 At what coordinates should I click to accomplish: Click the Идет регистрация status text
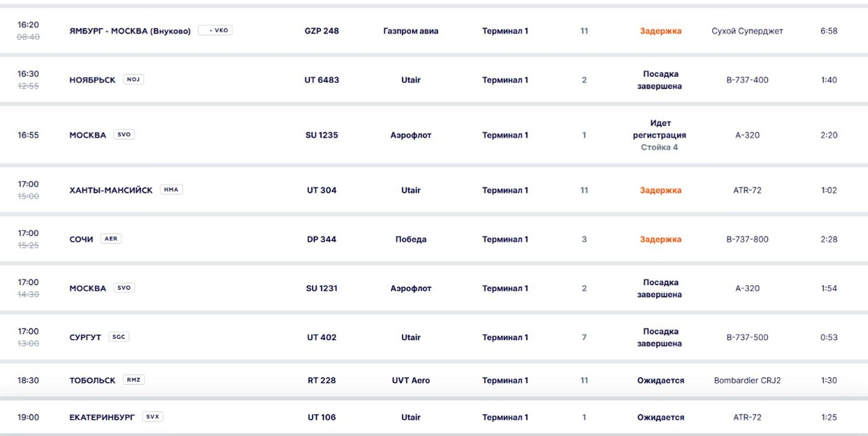[x=660, y=129]
